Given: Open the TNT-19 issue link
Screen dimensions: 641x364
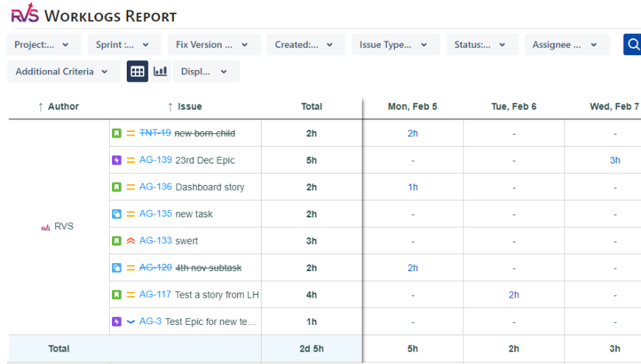Looking at the screenshot, I should [155, 133].
